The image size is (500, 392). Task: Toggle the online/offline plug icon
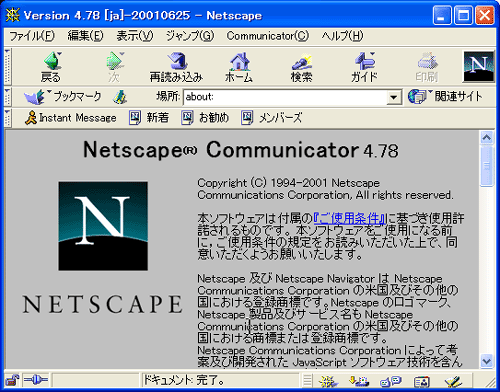(36, 380)
